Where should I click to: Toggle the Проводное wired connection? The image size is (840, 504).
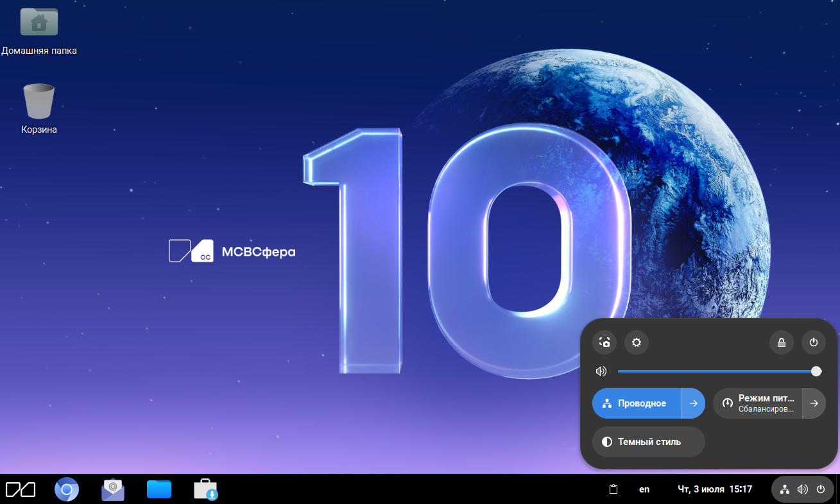(637, 403)
